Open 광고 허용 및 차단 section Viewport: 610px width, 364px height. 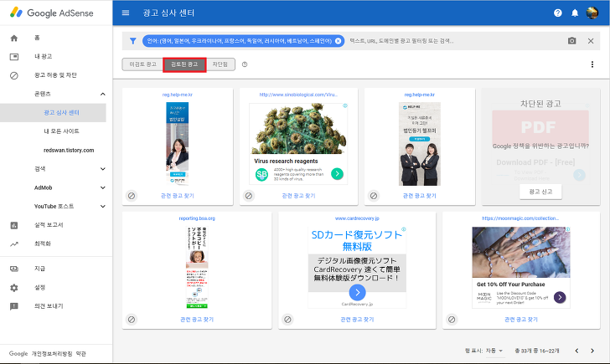pyautogui.click(x=55, y=75)
